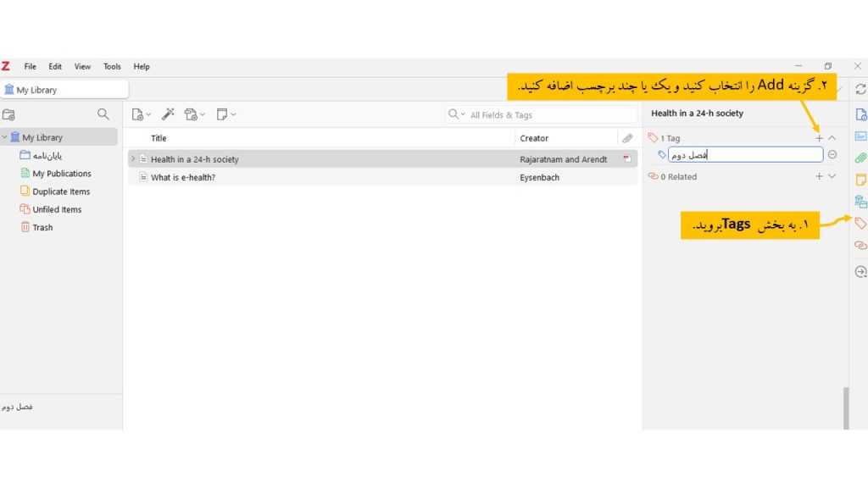Open the Tools menu

111,66
